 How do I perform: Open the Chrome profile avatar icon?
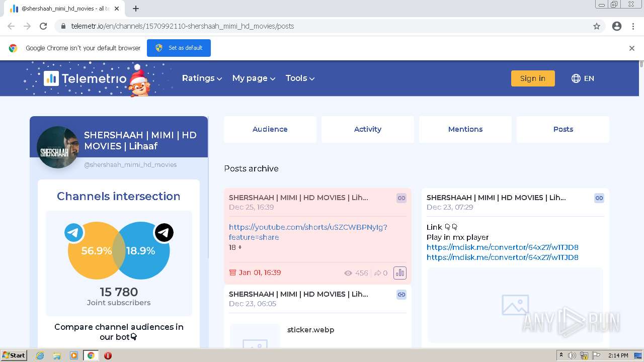point(617,26)
